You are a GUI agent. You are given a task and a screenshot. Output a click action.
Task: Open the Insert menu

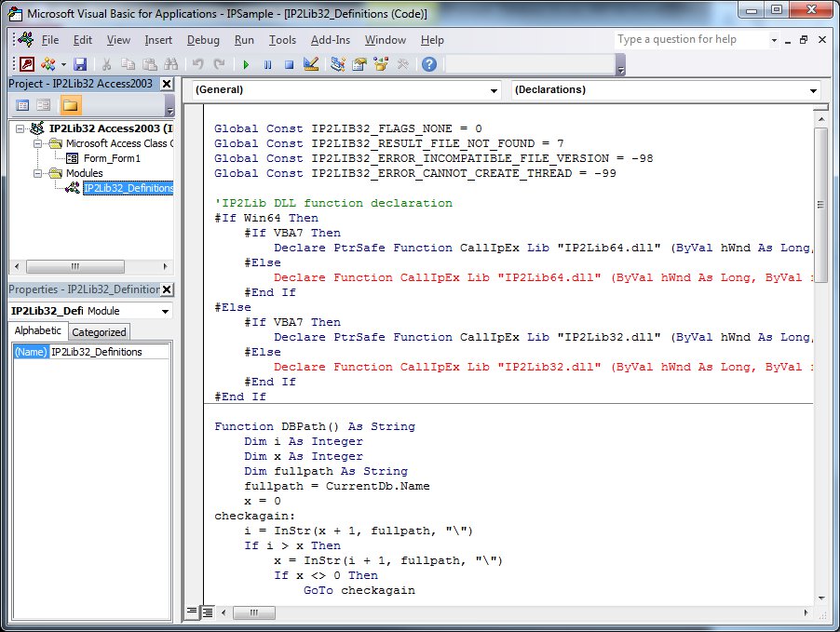coord(158,40)
